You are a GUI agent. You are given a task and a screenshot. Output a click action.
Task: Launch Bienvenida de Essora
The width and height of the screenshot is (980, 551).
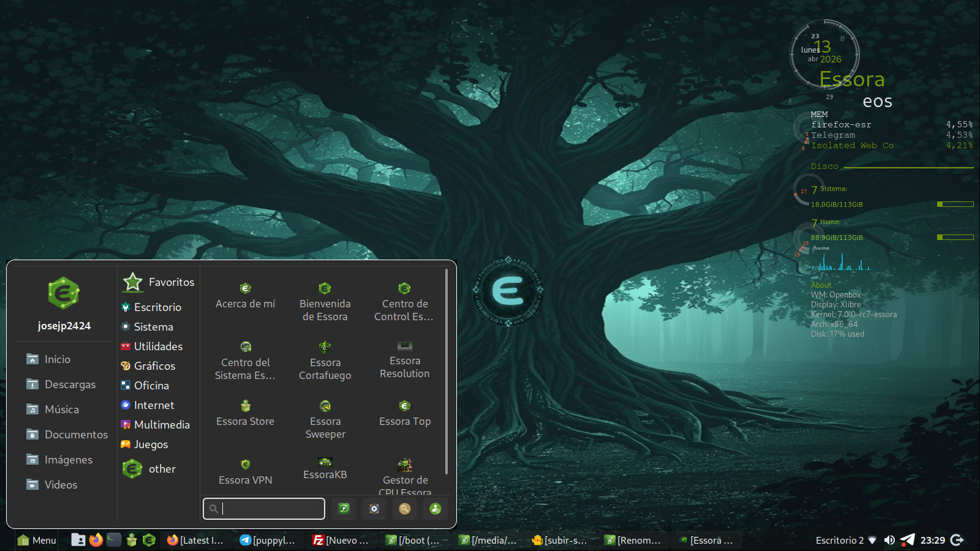point(325,302)
